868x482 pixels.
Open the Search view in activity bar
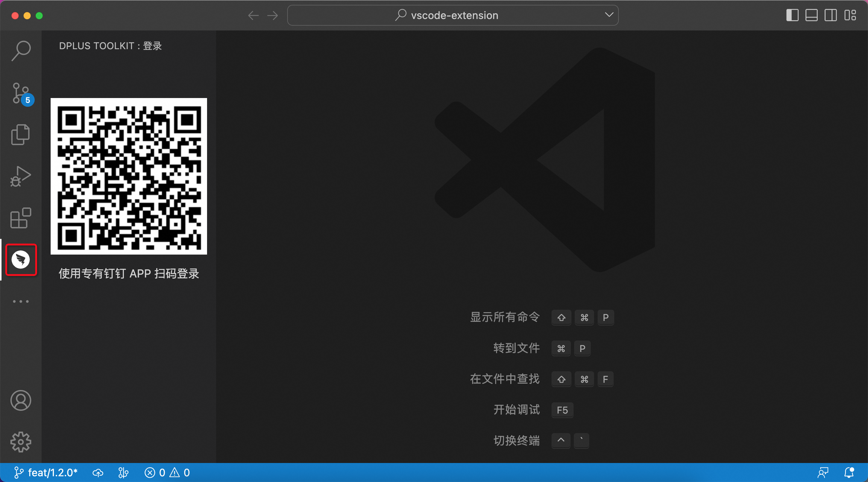(21, 51)
